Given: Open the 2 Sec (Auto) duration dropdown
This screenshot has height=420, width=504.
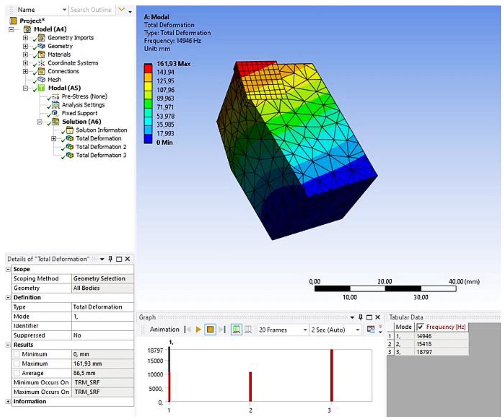Looking at the screenshot, I should (x=358, y=330).
